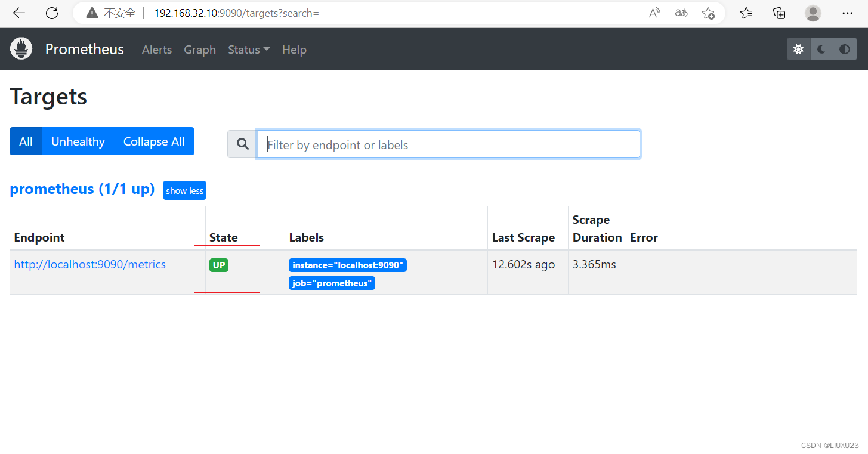Viewport: 868px width, 454px height.
Task: Click the Targets page heading
Action: [x=48, y=97]
